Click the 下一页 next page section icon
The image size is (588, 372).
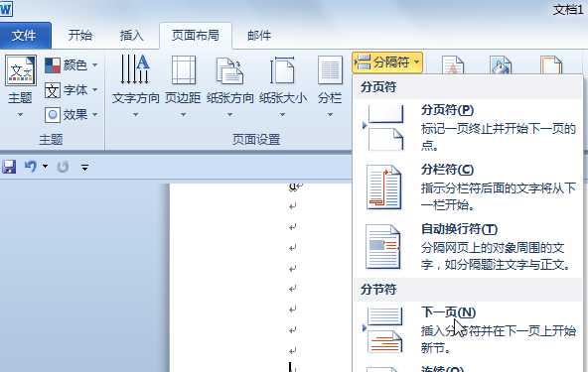pos(384,329)
